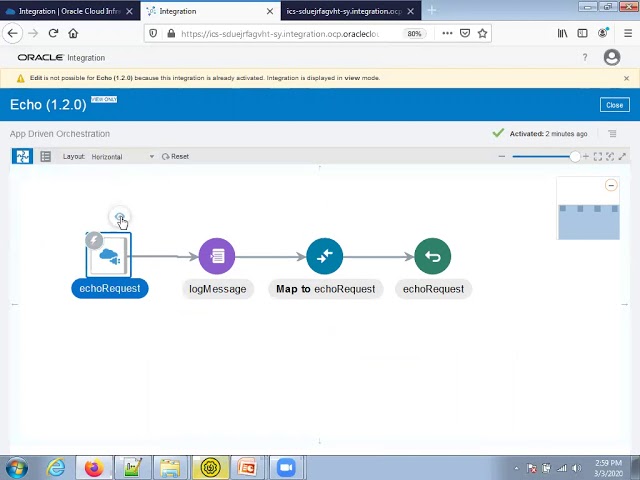Switch to pseudo view list icon
This screenshot has width=640, height=480.
[46, 156]
